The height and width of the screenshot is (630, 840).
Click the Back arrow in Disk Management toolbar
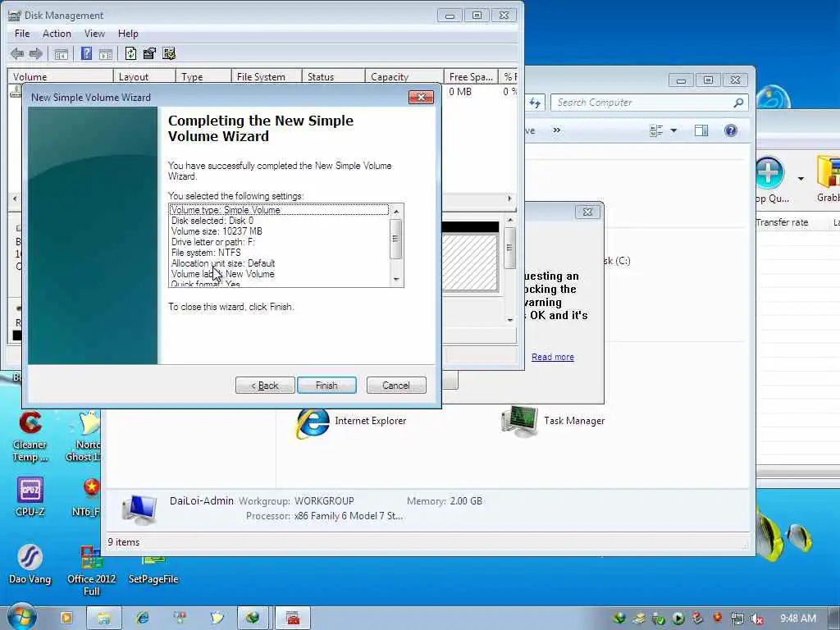tap(17, 53)
